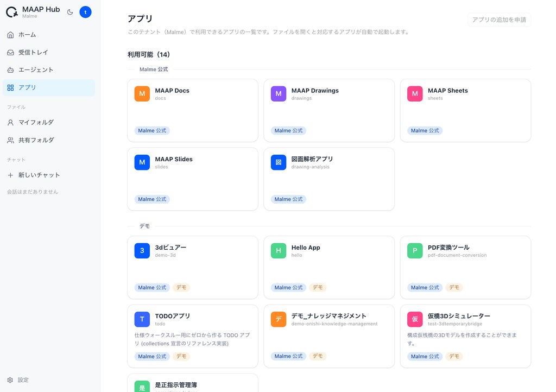Open the pink MAAP Sheets icon
The height and width of the screenshot is (392, 556).
(415, 94)
